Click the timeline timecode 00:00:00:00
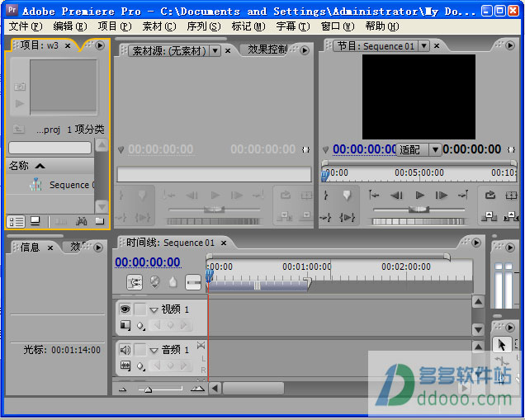This screenshot has width=525, height=420. pyautogui.click(x=148, y=262)
